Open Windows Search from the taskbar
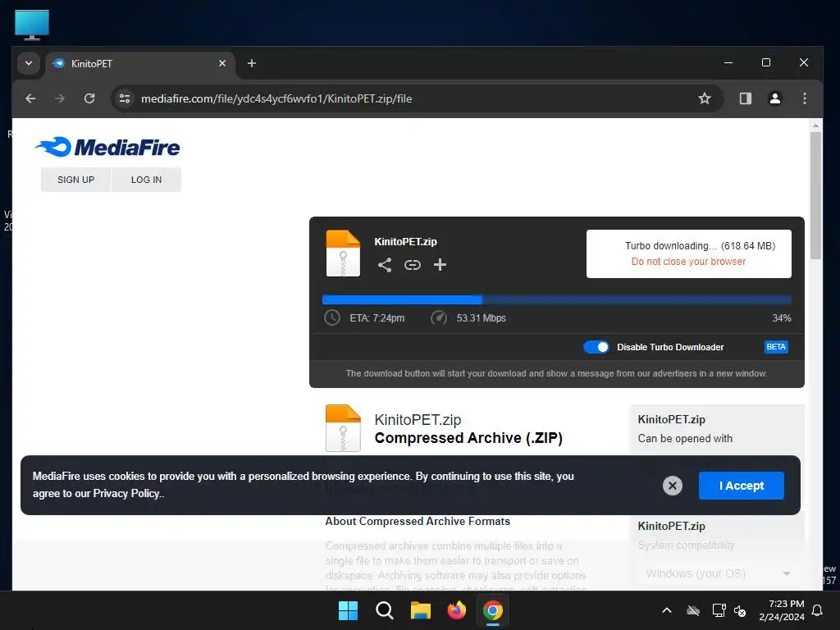The width and height of the screenshot is (840, 630). tap(384, 610)
